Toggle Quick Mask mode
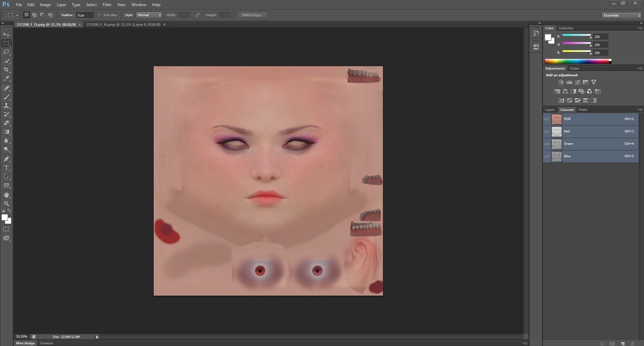Screen dimensions: 644x346 pos(6,229)
